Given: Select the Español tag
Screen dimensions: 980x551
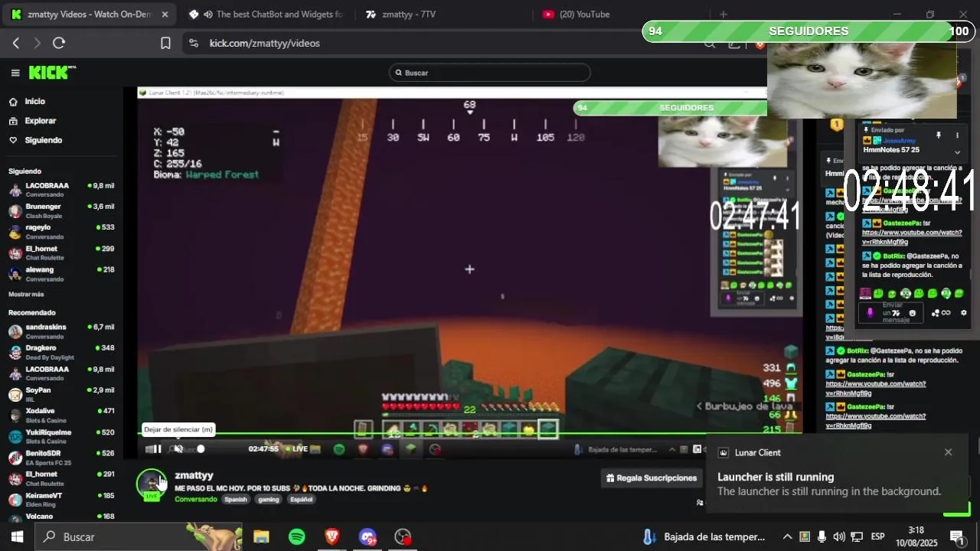Looking at the screenshot, I should (302, 500).
